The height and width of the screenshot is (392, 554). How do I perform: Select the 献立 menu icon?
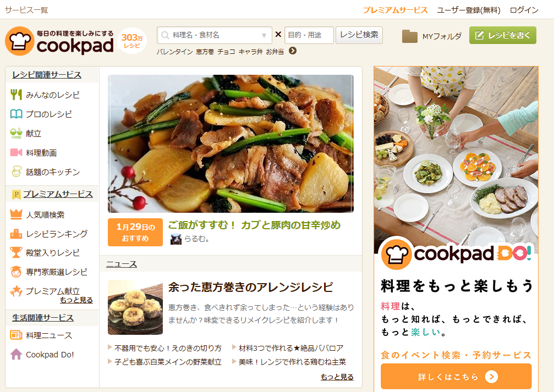click(x=16, y=133)
